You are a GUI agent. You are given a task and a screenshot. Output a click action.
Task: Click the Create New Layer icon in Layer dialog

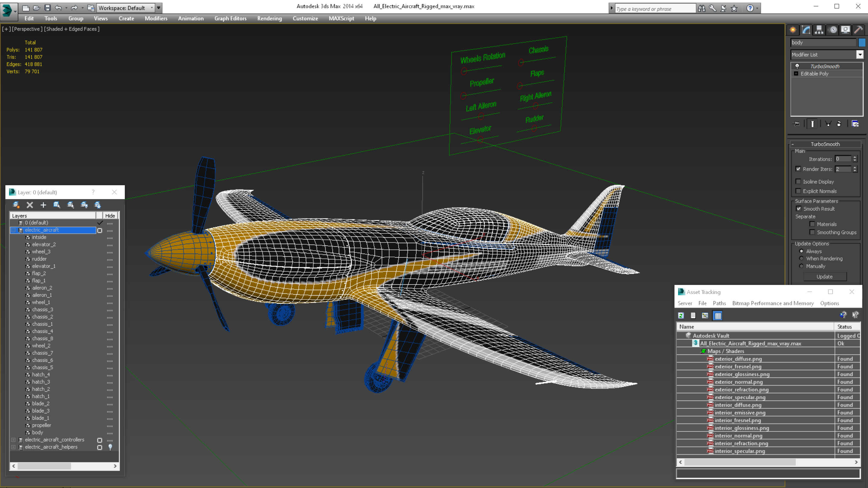pyautogui.click(x=16, y=205)
